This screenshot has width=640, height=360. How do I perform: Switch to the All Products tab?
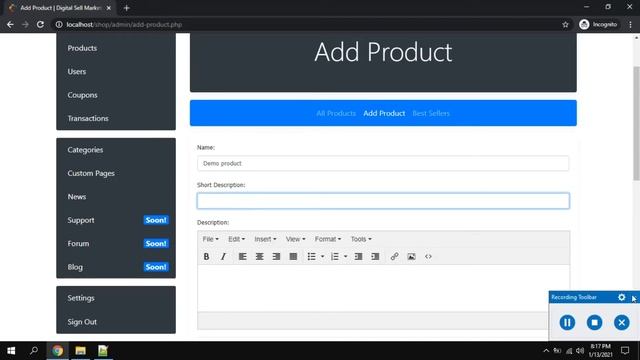(x=336, y=113)
